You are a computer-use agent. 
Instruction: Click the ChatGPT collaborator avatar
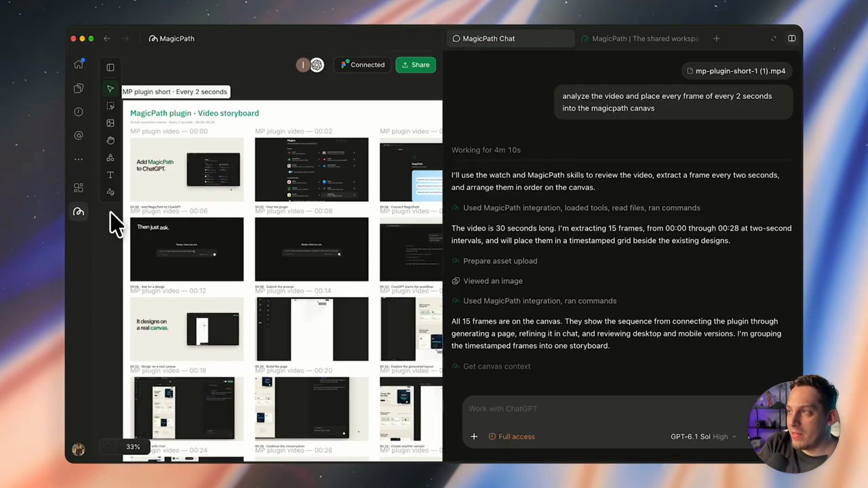point(317,65)
